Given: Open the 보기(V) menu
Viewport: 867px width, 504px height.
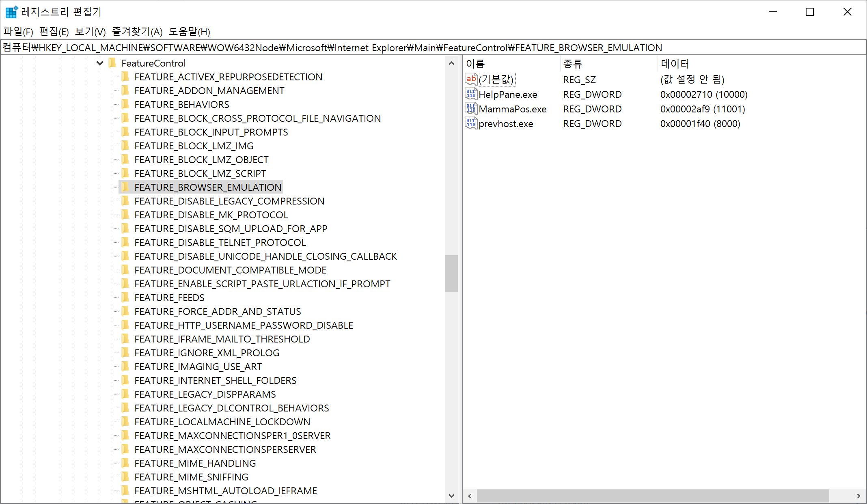Looking at the screenshot, I should point(90,32).
